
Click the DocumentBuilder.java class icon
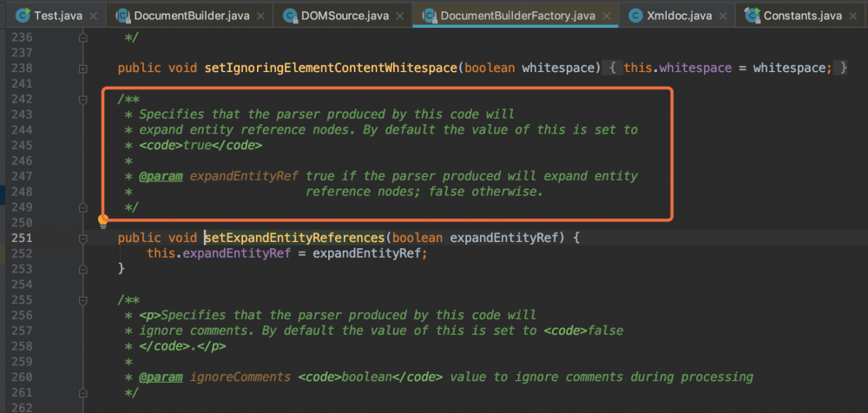122,15
